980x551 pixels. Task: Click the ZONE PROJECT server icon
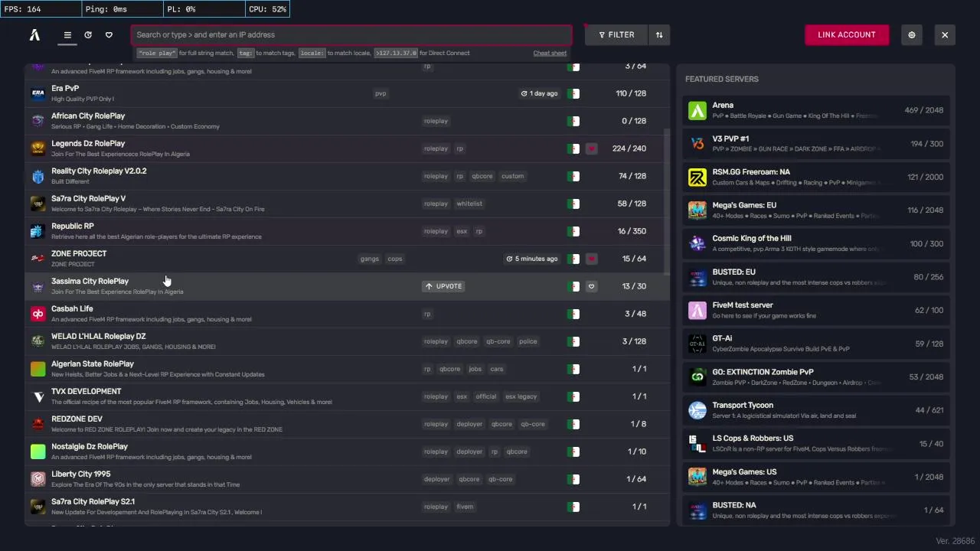38,259
